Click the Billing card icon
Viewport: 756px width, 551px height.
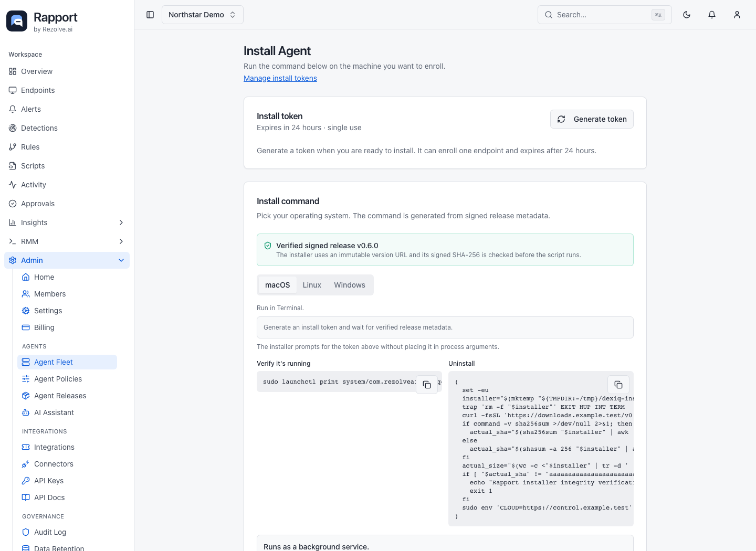tap(26, 327)
